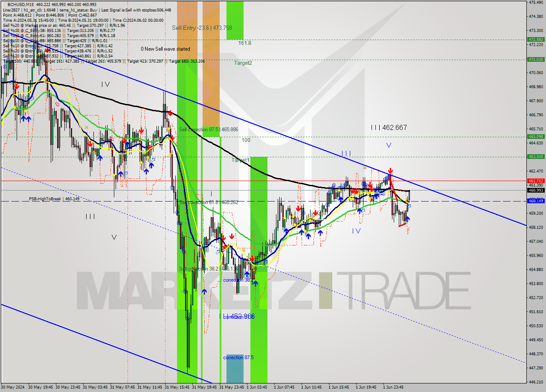Click the 'Sell %10 @ C_Entry61: 460.282' line
The width and height of the screenshot is (546, 392).
tap(59, 35)
